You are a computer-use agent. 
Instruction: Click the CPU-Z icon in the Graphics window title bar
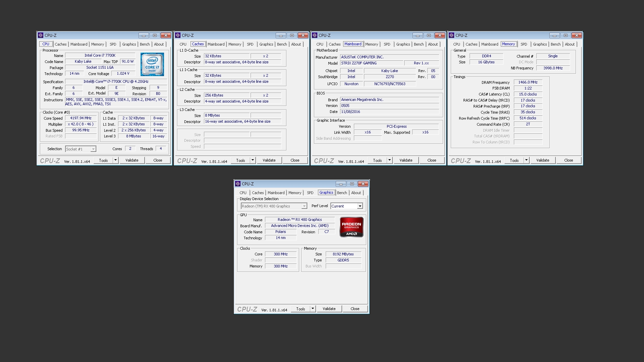pos(238,184)
